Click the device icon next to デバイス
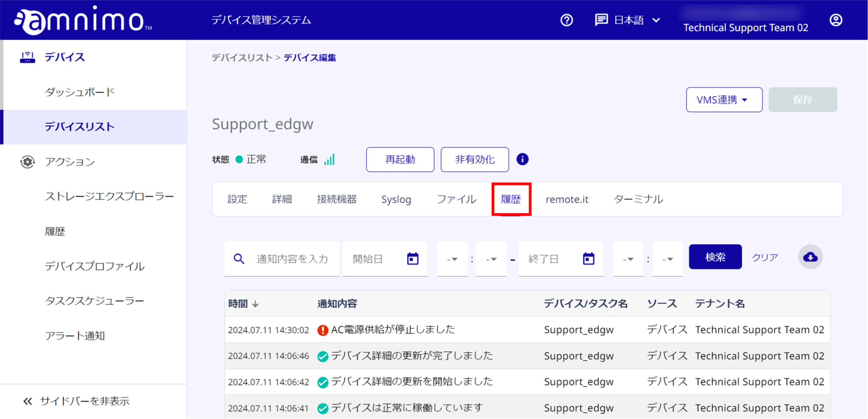This screenshot has width=868, height=419. 27,56
